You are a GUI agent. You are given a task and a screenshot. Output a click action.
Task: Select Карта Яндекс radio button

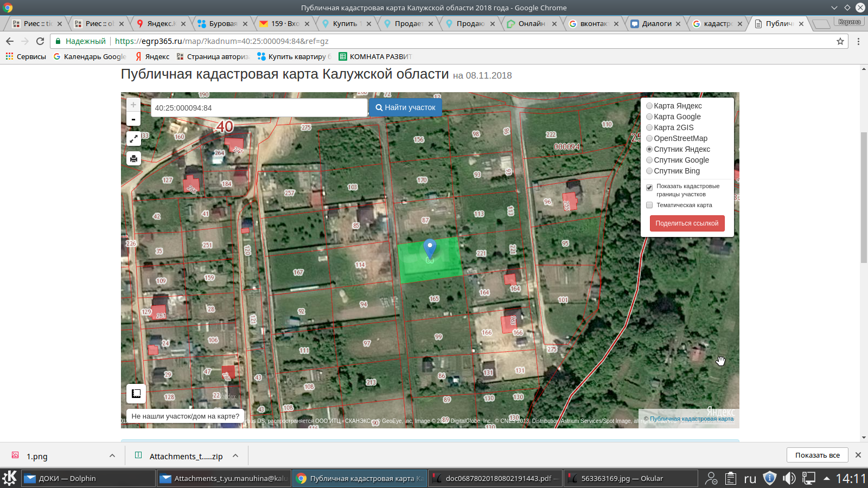[x=649, y=106]
